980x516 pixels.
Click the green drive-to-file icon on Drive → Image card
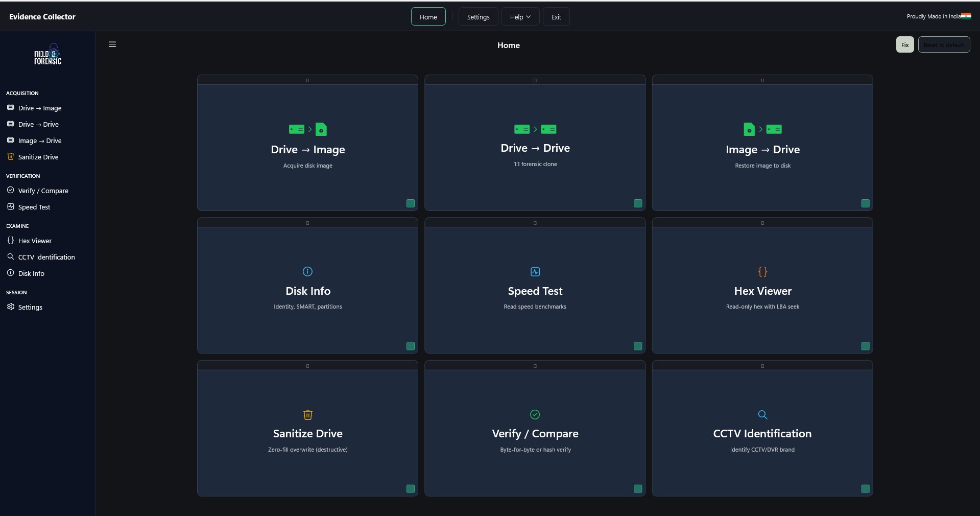[x=308, y=129]
